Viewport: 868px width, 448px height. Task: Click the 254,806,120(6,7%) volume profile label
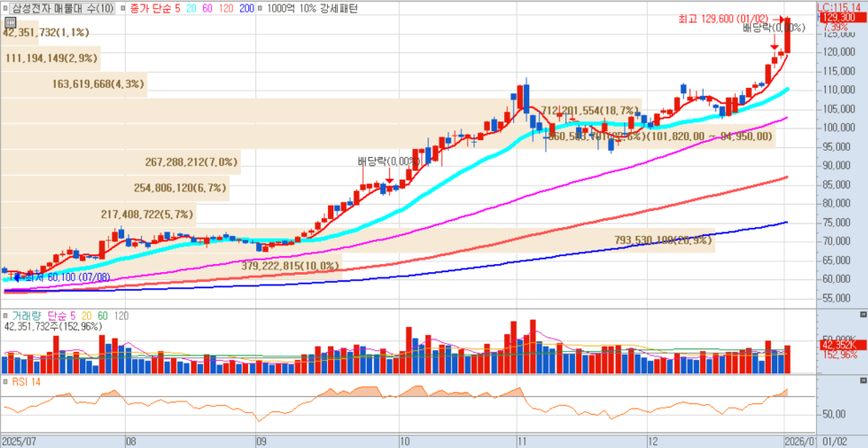click(x=181, y=188)
